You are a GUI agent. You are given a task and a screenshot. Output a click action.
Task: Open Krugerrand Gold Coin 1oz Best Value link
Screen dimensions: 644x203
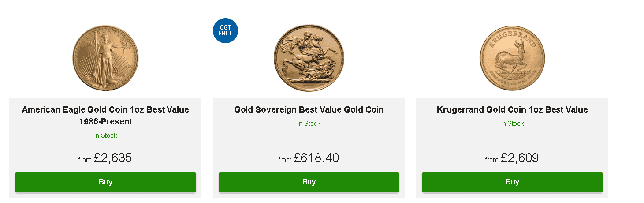point(512,109)
